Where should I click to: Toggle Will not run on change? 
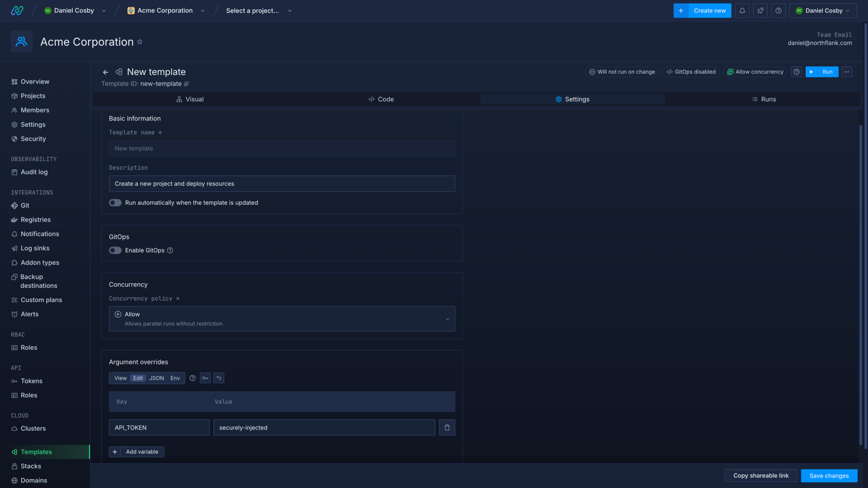click(622, 72)
